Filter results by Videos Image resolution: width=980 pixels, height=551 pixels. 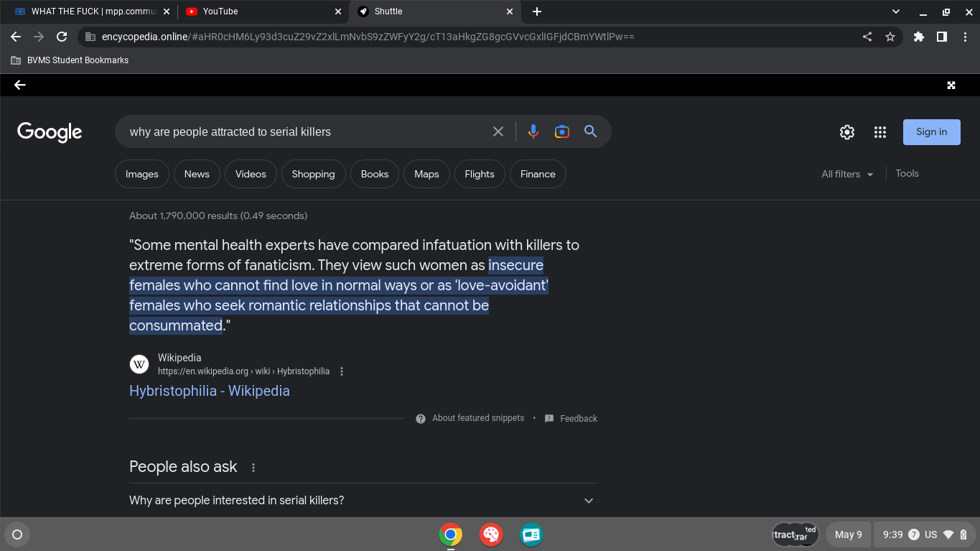pyautogui.click(x=251, y=174)
